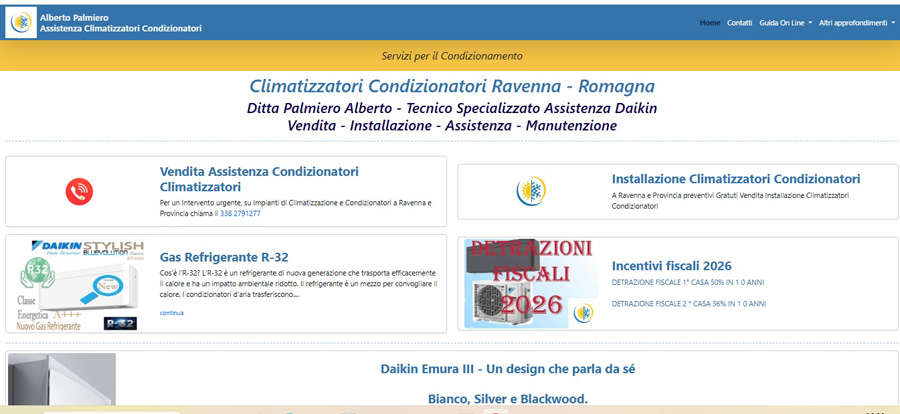Click heading Climatizzatori Condizionatori Ravenna - Romagna
The width and height of the screenshot is (900, 414).
tap(452, 87)
